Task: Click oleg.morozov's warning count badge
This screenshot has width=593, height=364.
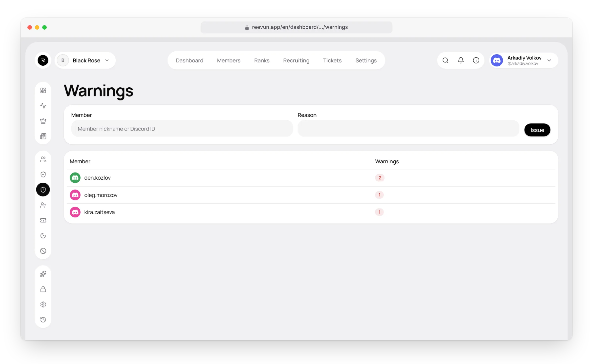Action: pyautogui.click(x=379, y=195)
